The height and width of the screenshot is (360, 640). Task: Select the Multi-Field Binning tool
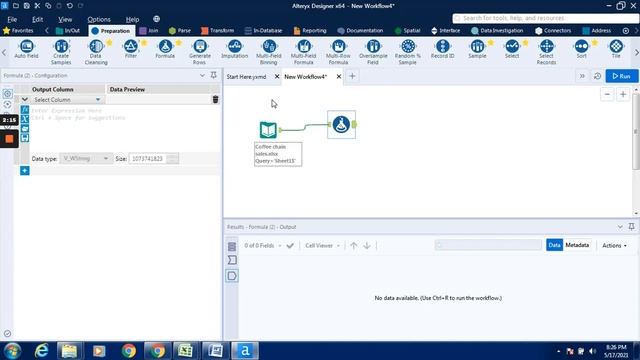point(269,52)
